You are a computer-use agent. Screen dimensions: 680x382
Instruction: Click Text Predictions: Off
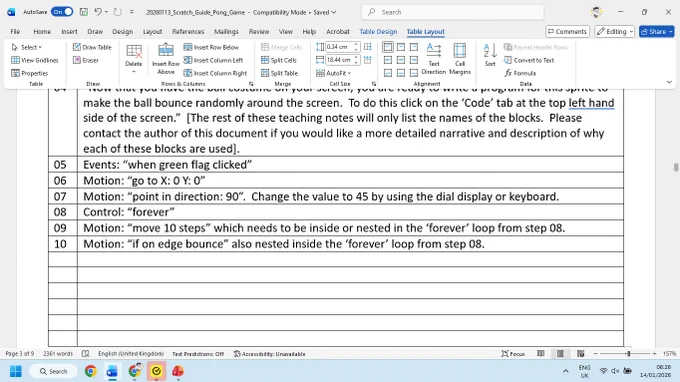pyautogui.click(x=198, y=354)
